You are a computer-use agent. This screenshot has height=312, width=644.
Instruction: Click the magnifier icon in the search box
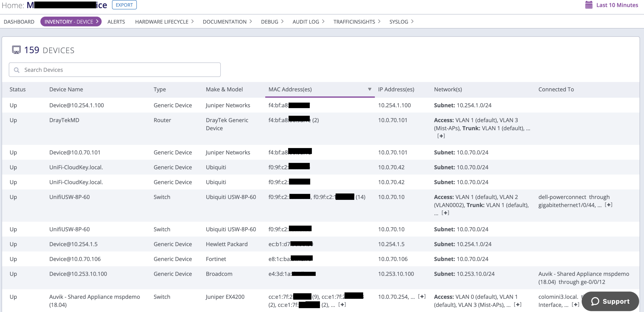(17, 70)
